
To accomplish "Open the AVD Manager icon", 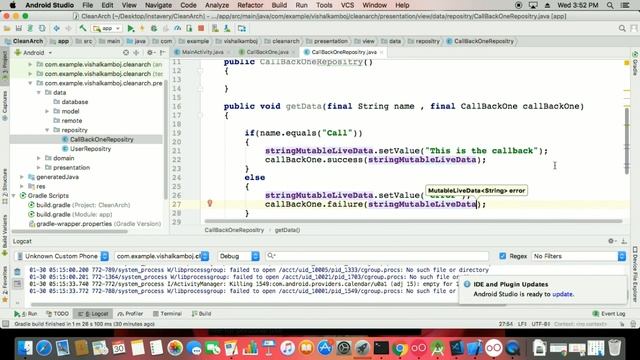I will pos(215,29).
